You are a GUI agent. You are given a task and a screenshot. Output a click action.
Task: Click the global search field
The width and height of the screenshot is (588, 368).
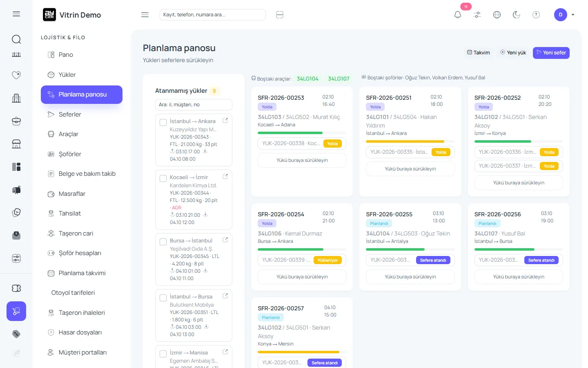(x=213, y=15)
